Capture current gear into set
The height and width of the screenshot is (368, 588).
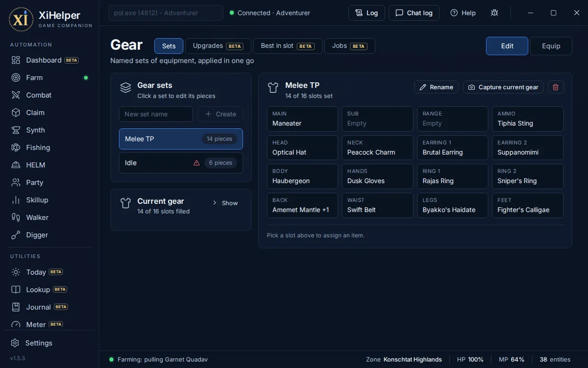click(503, 87)
